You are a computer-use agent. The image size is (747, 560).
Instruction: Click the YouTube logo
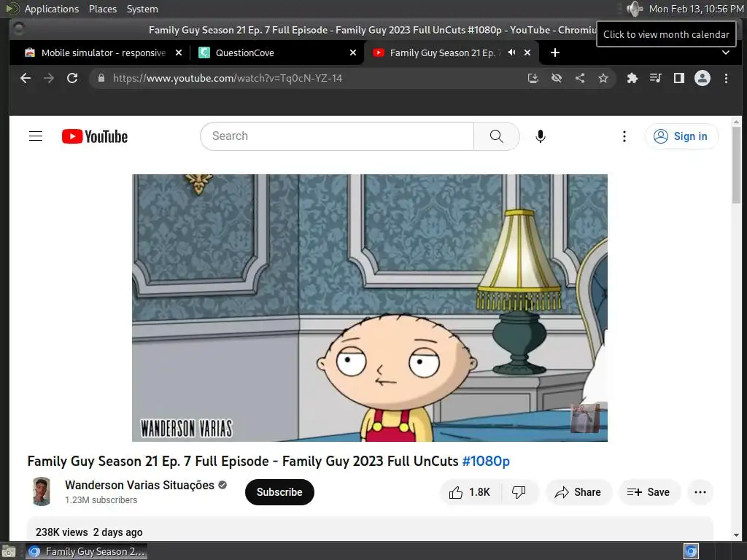(95, 136)
